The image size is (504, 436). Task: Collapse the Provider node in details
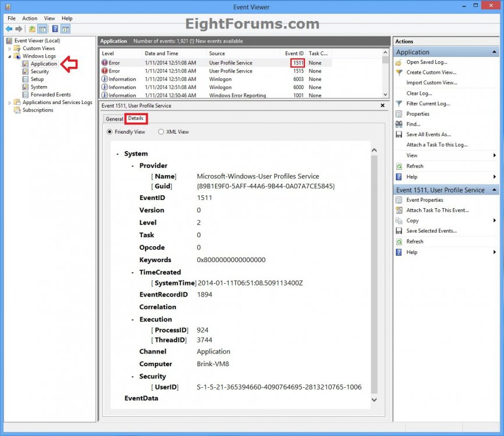pos(133,166)
